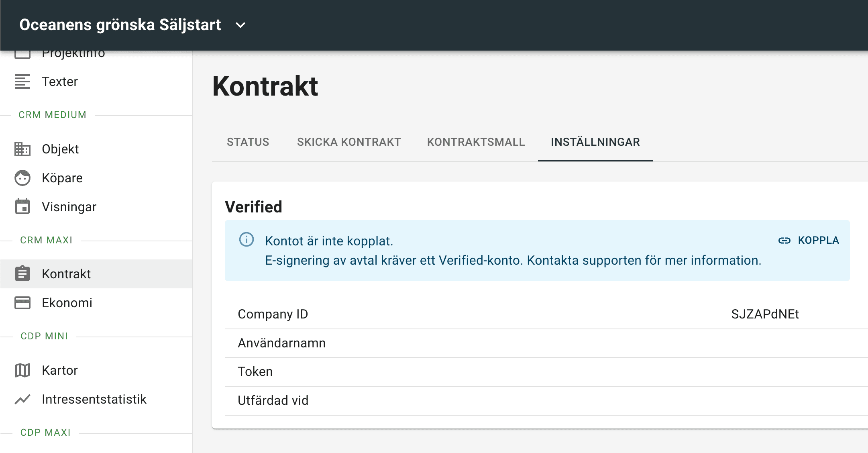The height and width of the screenshot is (453, 868).
Task: Click the SKICKA KONTRAKT tab
Action: click(348, 142)
